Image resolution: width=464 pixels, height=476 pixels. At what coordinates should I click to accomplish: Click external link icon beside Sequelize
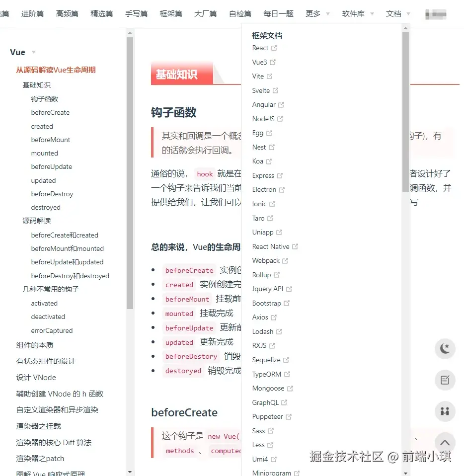(x=286, y=360)
